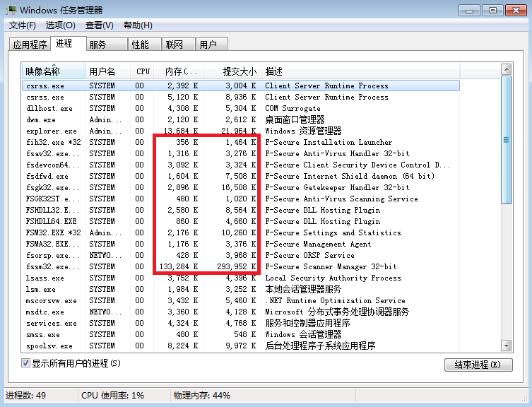Click the scrollbar up arrow
Screen dimensions: 532x407
point(505,70)
